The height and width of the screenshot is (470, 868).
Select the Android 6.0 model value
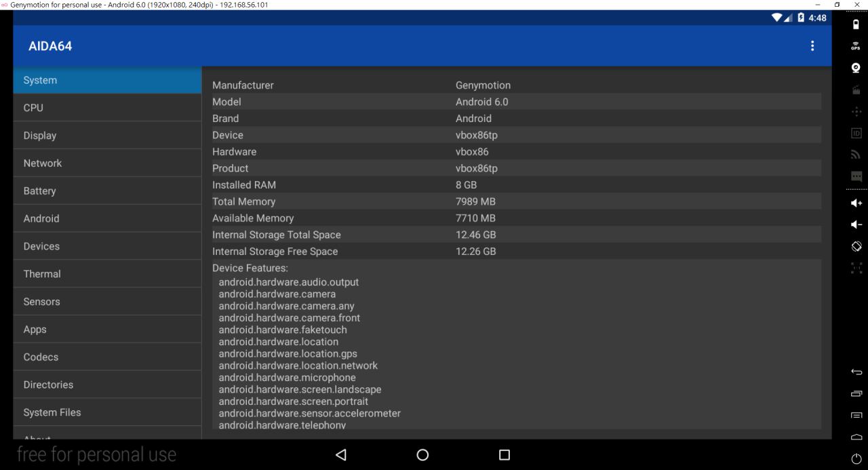tap(481, 102)
